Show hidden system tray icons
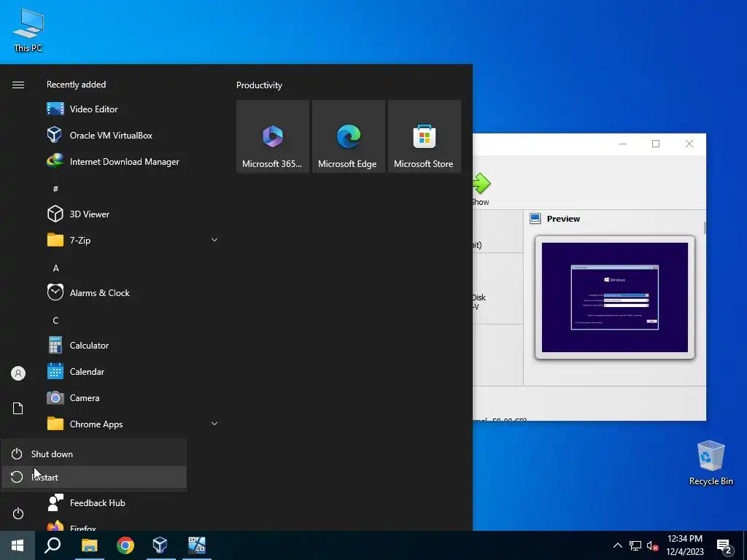Viewport: 747px width, 560px height. (617, 545)
